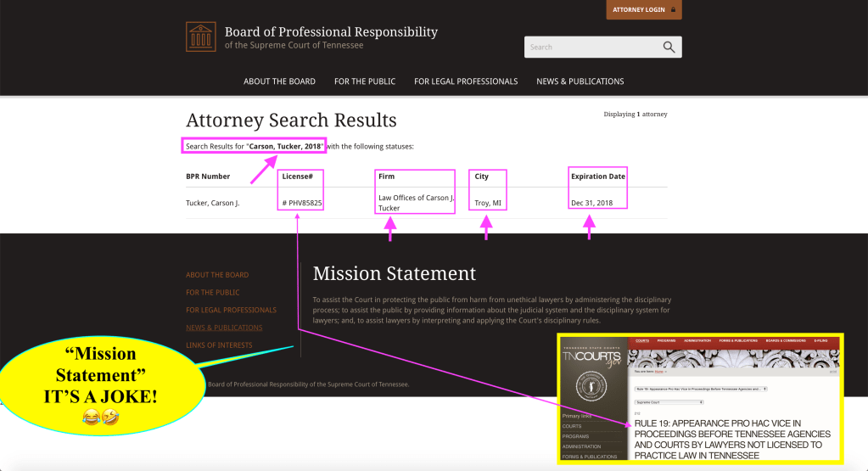Image resolution: width=868 pixels, height=471 pixels.
Task: Click footer link About the Board
Action: click(x=217, y=274)
